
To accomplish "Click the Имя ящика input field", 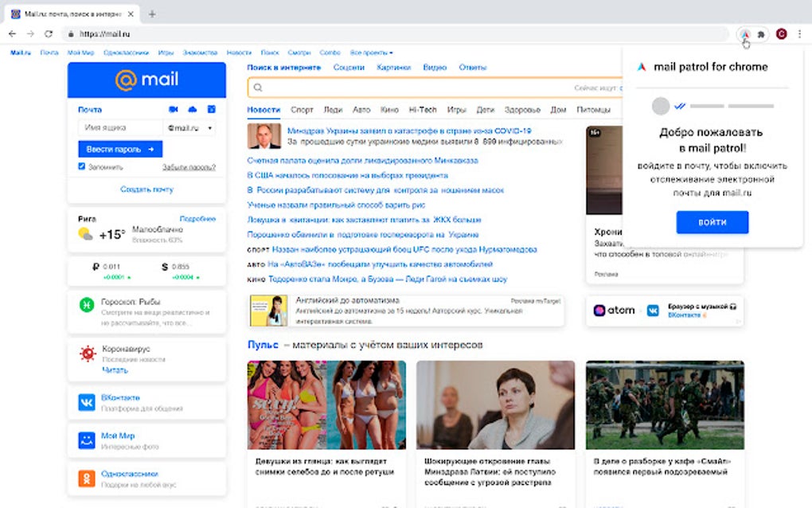I will click(x=118, y=128).
